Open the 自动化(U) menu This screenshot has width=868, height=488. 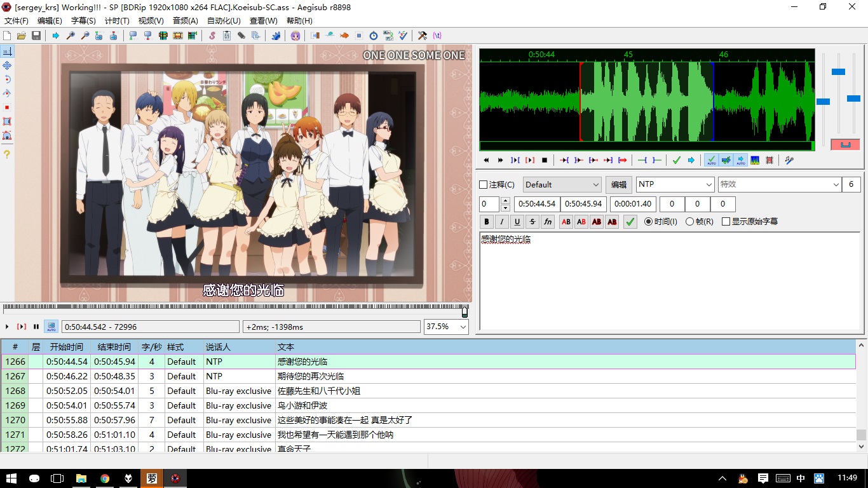[224, 21]
